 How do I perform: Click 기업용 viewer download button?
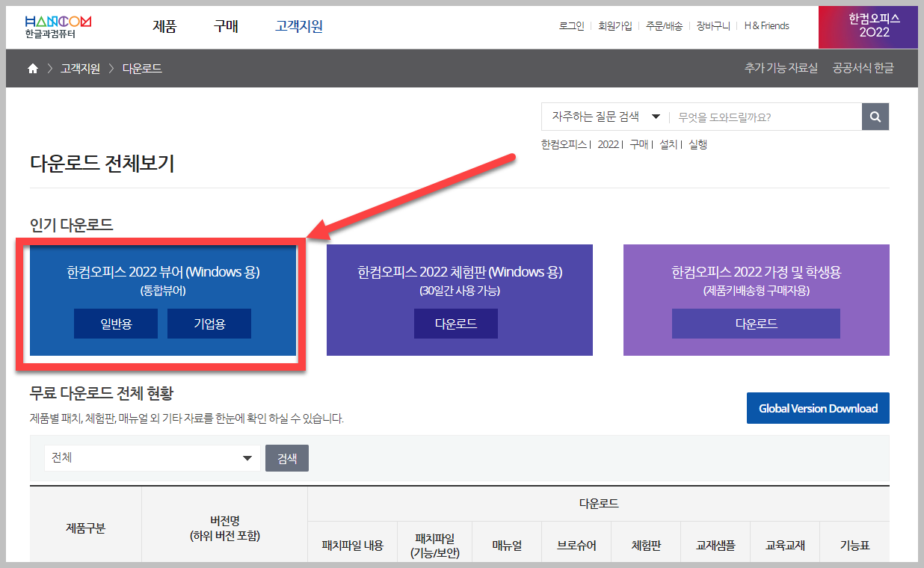[209, 324]
